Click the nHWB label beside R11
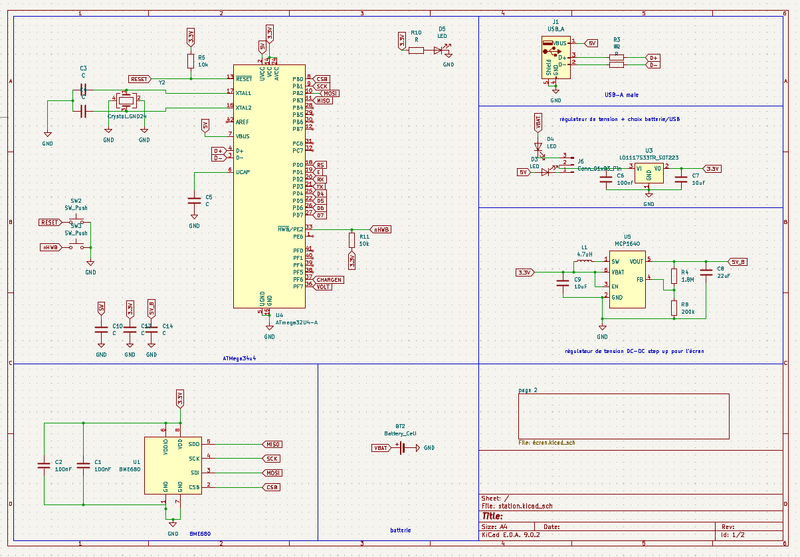Image resolution: width=800 pixels, height=557 pixels. (380, 230)
